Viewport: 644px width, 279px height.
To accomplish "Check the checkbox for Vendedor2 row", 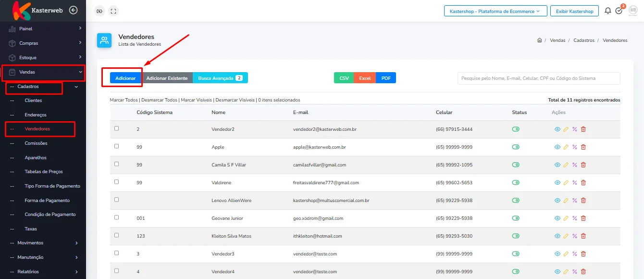I will (116, 128).
